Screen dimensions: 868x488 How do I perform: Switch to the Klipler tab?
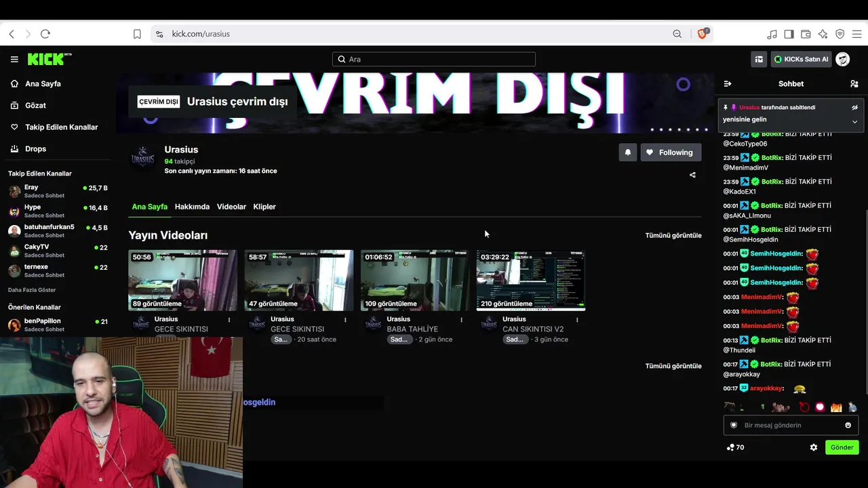(x=264, y=207)
